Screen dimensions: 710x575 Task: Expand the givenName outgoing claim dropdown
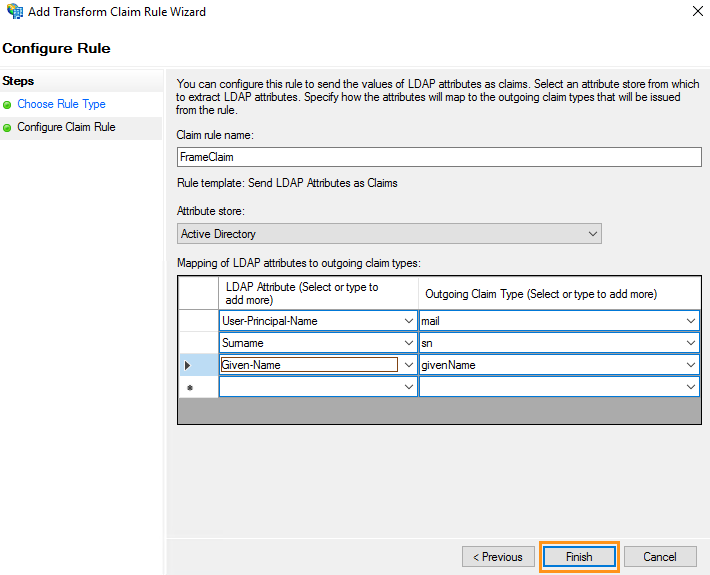pos(691,365)
